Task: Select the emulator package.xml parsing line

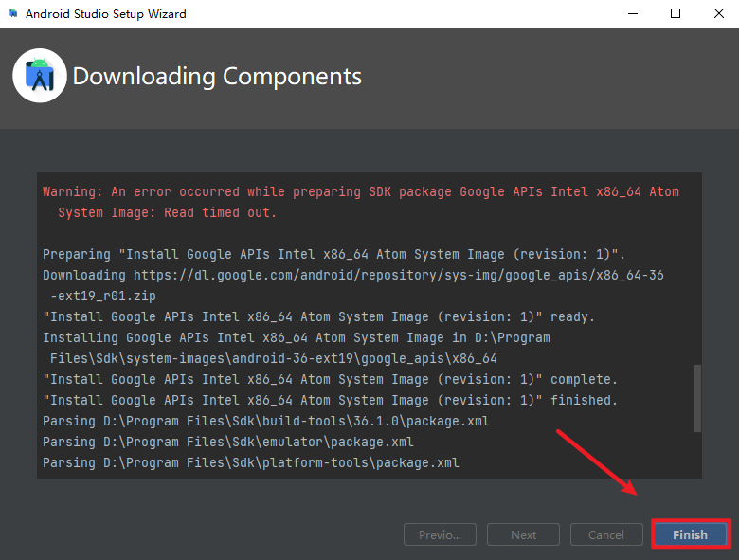Action: pyautogui.click(x=227, y=442)
